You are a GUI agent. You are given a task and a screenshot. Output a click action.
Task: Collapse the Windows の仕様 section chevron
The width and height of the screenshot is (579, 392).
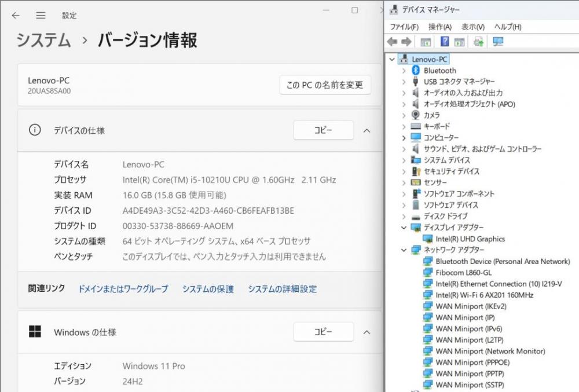[x=367, y=332]
